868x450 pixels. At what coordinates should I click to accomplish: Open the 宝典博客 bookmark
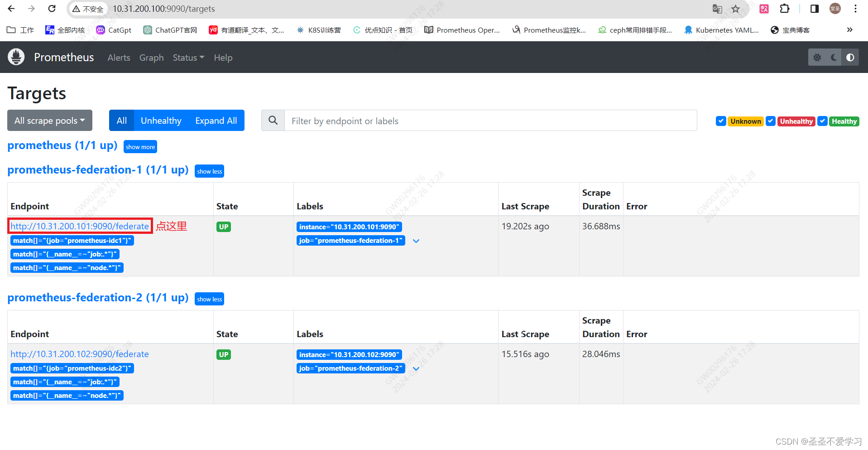pos(790,30)
